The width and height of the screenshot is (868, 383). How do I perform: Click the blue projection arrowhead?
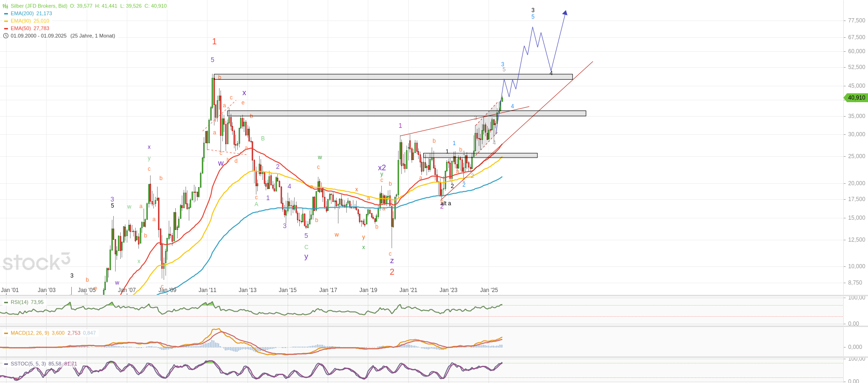pos(565,13)
